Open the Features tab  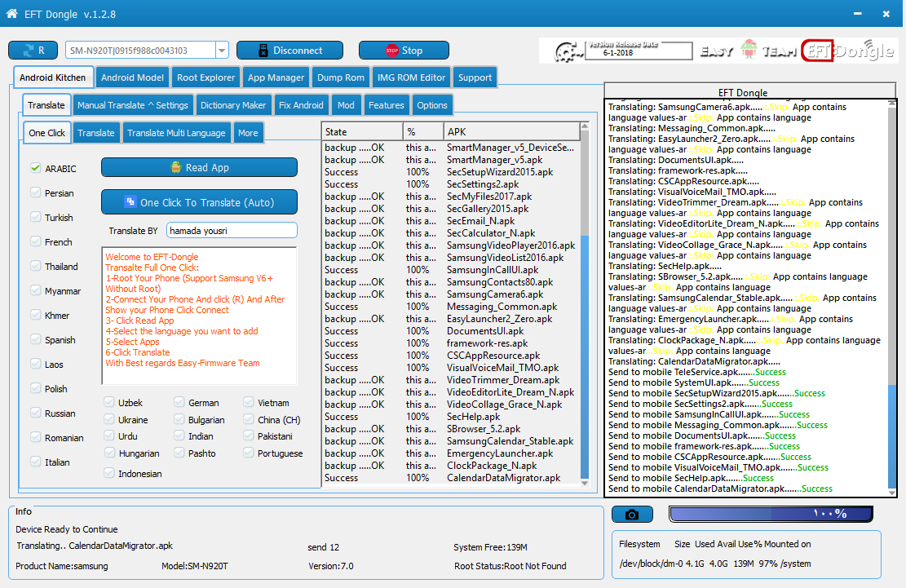[387, 105]
